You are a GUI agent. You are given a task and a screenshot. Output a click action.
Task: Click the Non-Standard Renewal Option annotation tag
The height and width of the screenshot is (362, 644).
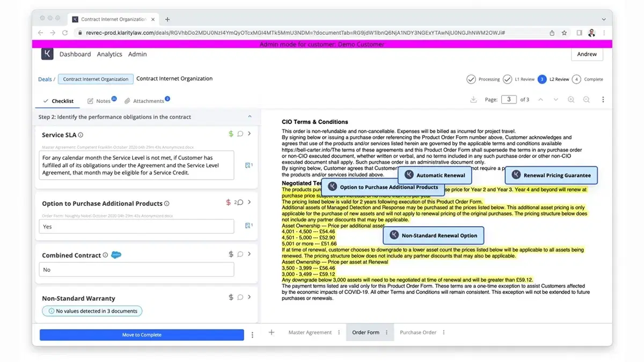[x=434, y=235]
